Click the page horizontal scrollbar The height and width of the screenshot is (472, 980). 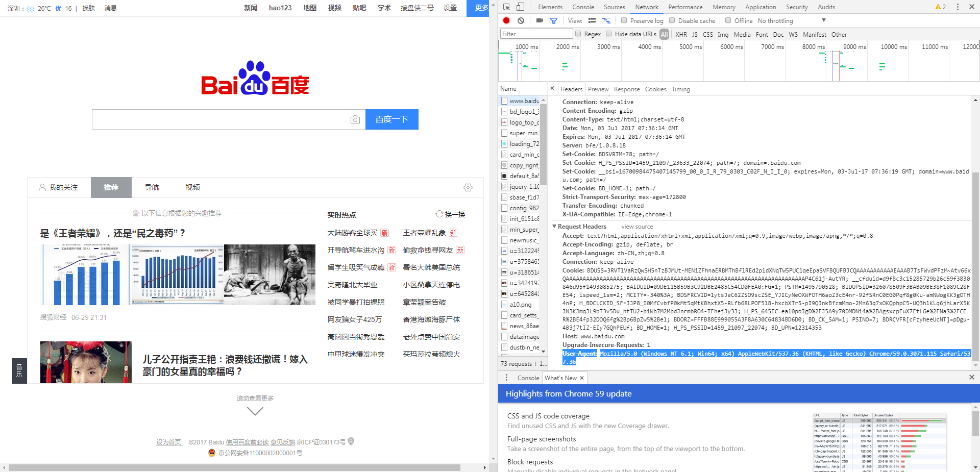pyautogui.click(x=234, y=467)
